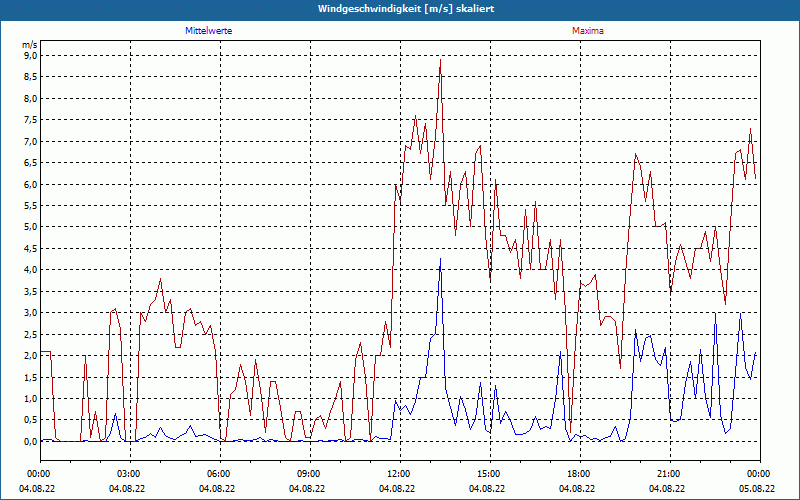Click the y-axis value '3,0'
Image resolution: width=800 pixels, height=500 pixels.
(x=31, y=312)
